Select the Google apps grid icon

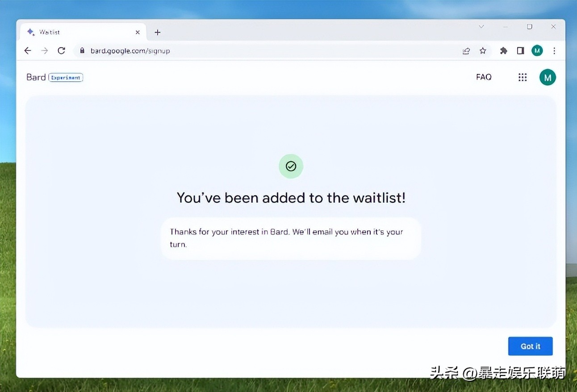[x=523, y=77]
